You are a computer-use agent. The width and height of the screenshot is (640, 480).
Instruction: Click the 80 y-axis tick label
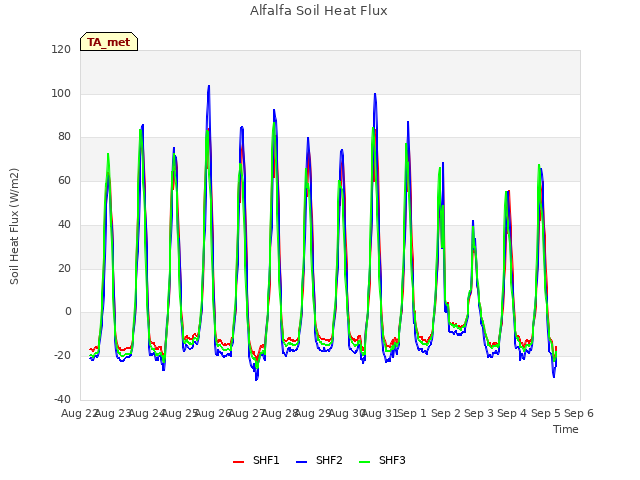[x=64, y=137]
